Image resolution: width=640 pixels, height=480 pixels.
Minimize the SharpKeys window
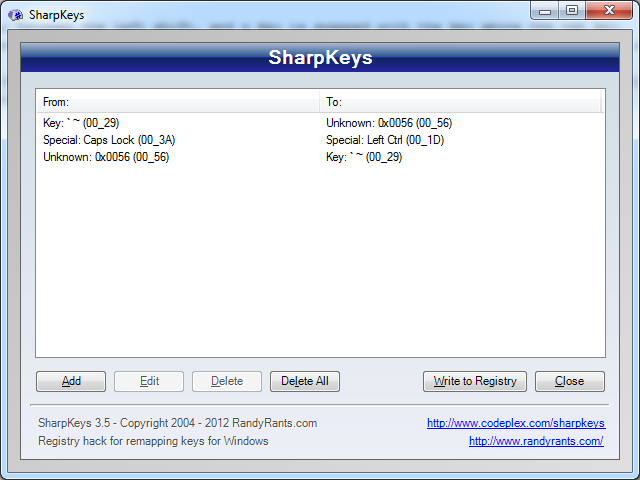click(x=544, y=11)
